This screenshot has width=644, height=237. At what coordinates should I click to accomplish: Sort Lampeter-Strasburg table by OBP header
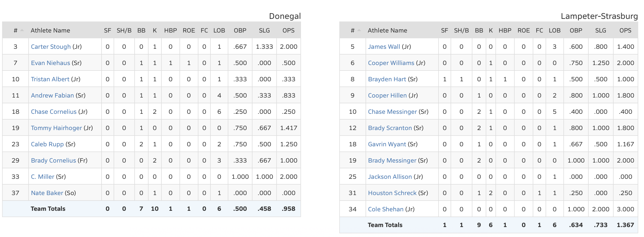(576, 30)
